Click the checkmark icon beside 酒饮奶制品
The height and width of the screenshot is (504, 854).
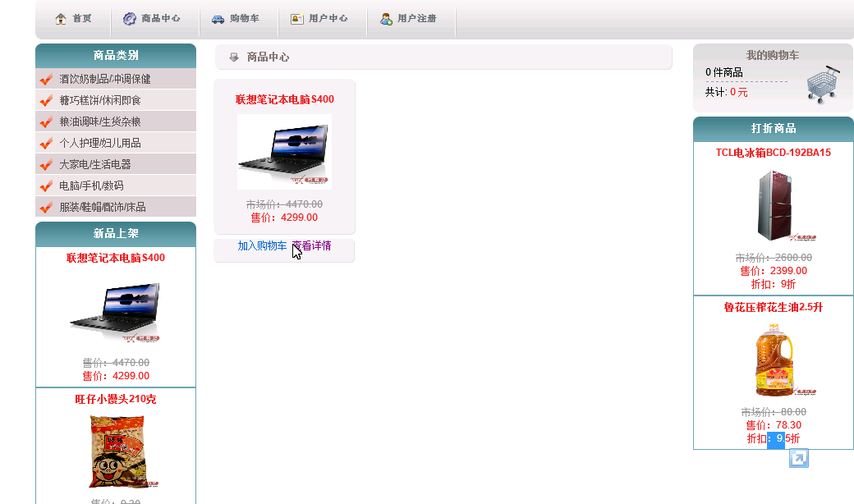[46, 80]
